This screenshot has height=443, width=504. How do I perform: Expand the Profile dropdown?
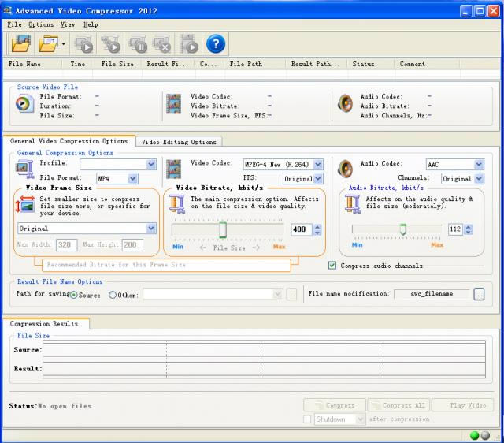[x=151, y=165]
